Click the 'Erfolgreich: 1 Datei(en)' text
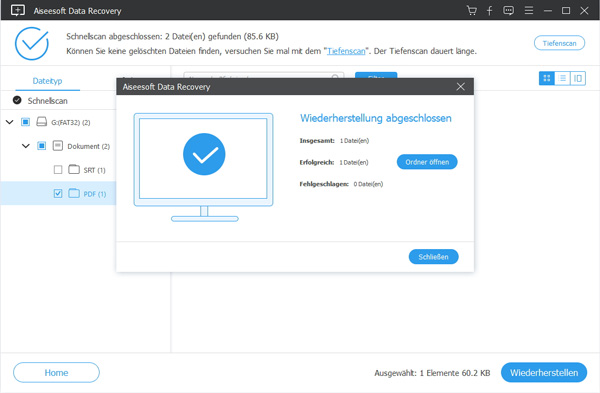This screenshot has width=600, height=393. pos(334,162)
